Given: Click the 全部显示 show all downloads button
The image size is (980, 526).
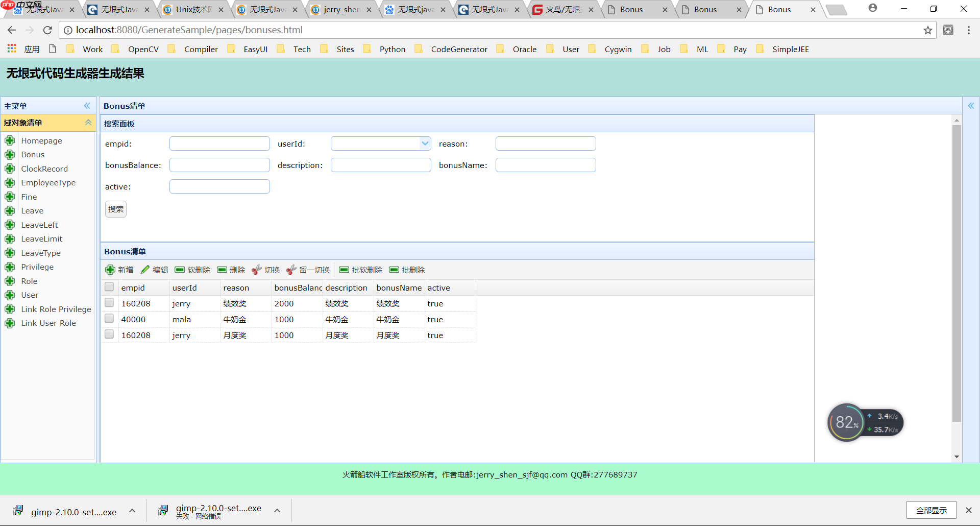Looking at the screenshot, I should [x=931, y=510].
